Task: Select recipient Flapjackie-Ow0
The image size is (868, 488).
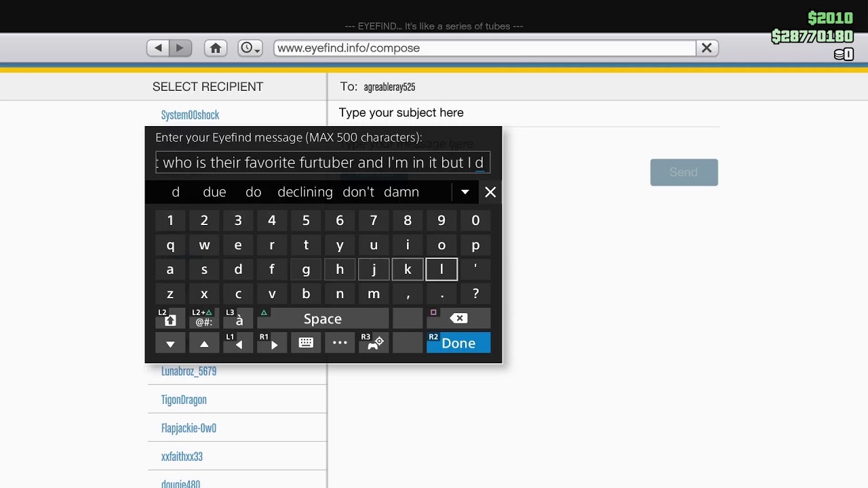Action: click(x=189, y=428)
